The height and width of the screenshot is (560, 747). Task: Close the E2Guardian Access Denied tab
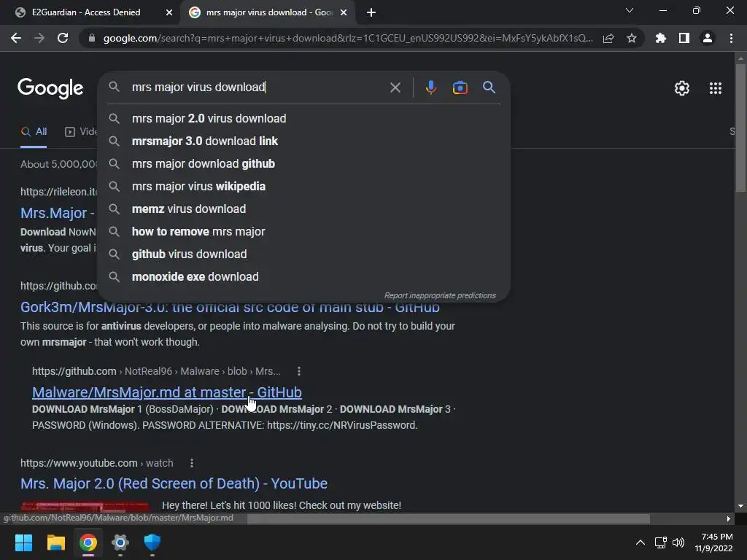click(x=169, y=12)
